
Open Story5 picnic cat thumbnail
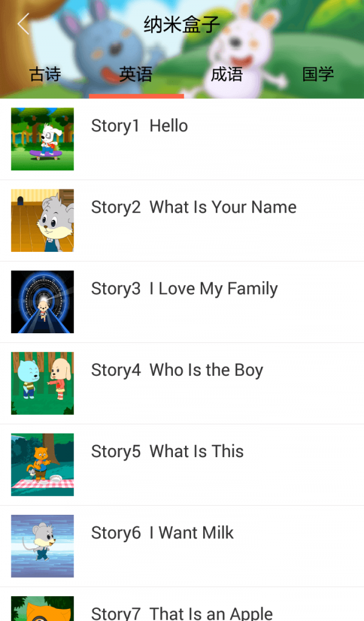pos(42,464)
